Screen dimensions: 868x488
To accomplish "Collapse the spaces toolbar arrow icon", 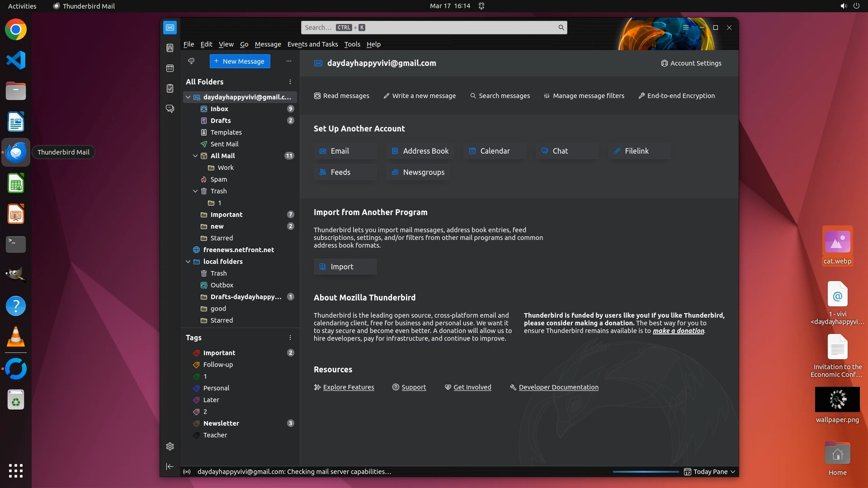I will (x=170, y=466).
